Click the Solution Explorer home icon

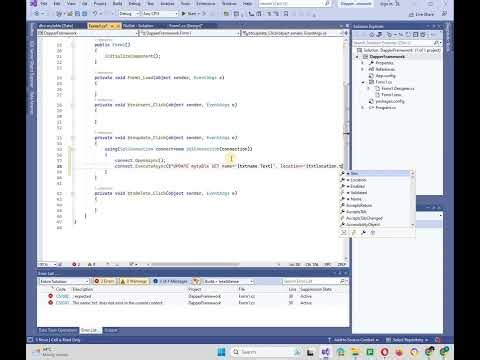coord(371,35)
